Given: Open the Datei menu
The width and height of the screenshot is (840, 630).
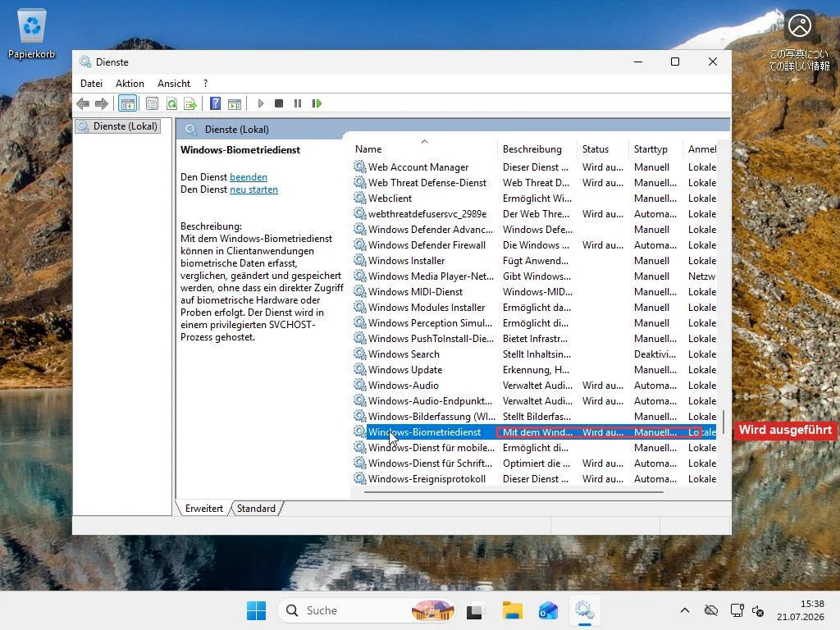Looking at the screenshot, I should 91,84.
